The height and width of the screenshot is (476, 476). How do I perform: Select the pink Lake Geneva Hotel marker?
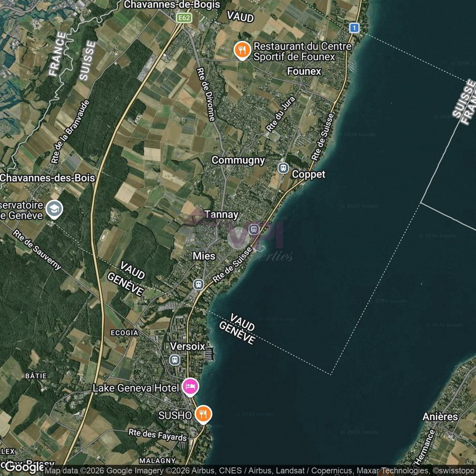190,387
